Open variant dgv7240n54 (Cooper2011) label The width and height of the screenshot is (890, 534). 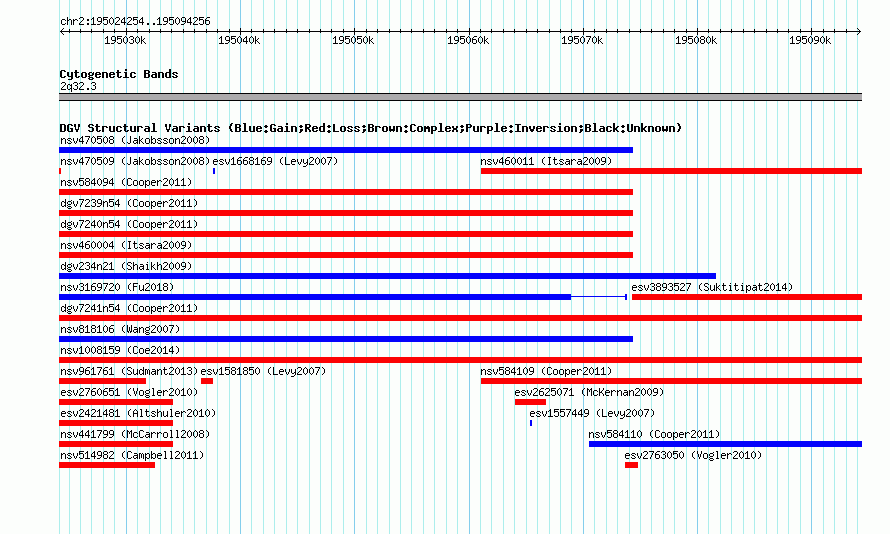pos(129,224)
